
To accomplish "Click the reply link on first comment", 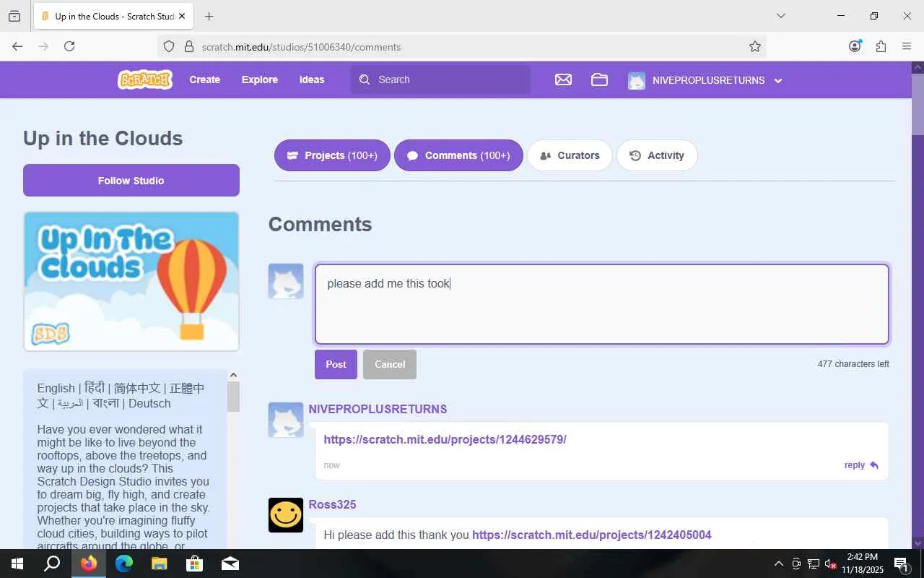I will [x=855, y=465].
